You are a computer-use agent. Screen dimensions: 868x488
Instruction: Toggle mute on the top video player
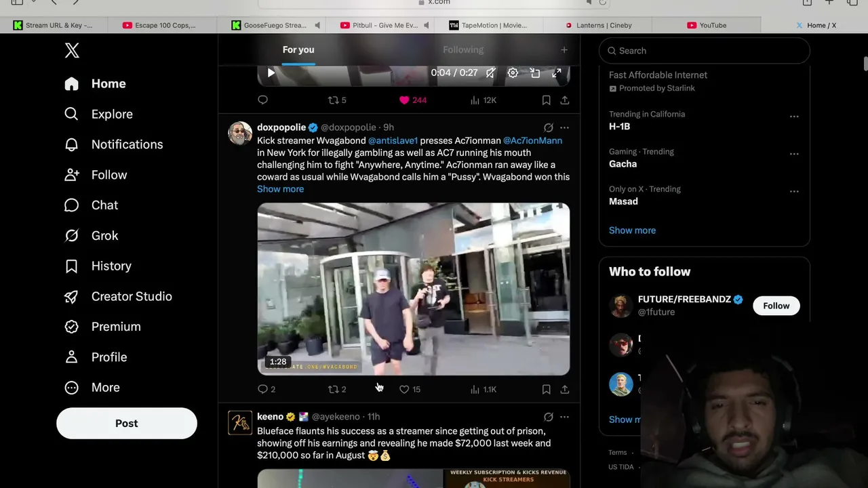[x=490, y=73]
